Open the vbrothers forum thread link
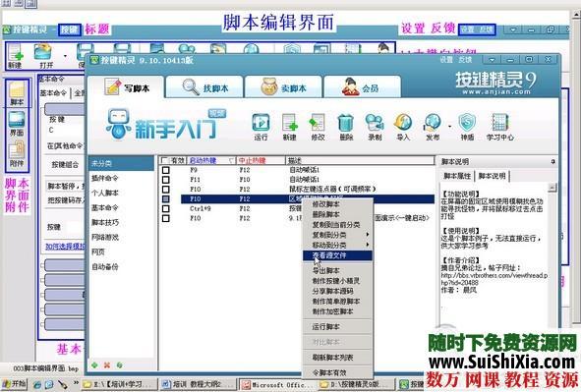Image resolution: width=581 pixels, height=392 pixels. click(x=494, y=279)
